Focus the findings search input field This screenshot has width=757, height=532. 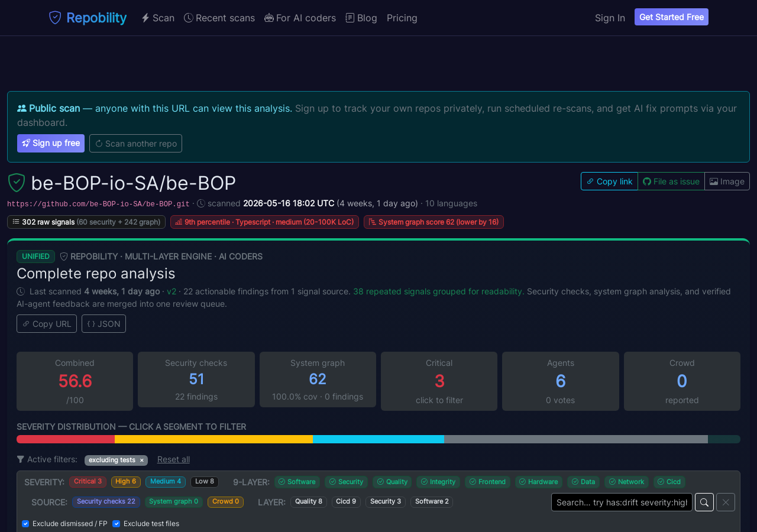point(622,502)
